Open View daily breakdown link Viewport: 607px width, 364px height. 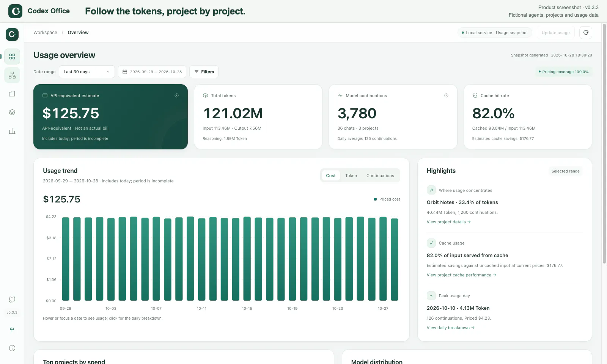tap(451, 328)
